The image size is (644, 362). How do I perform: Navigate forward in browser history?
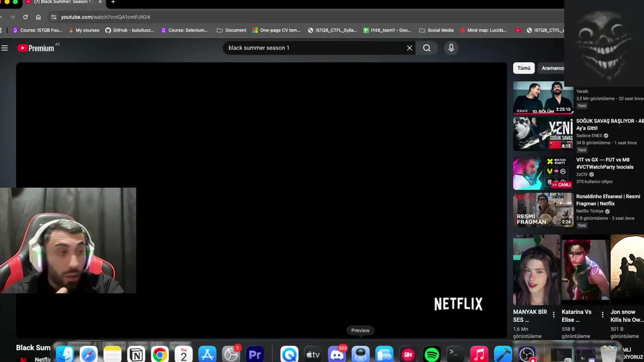[x=12, y=17]
